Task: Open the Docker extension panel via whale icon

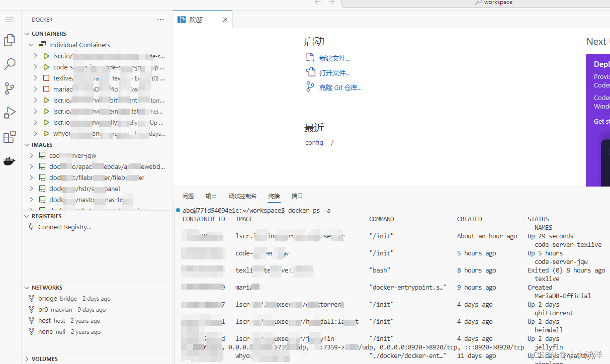Action: (x=9, y=161)
